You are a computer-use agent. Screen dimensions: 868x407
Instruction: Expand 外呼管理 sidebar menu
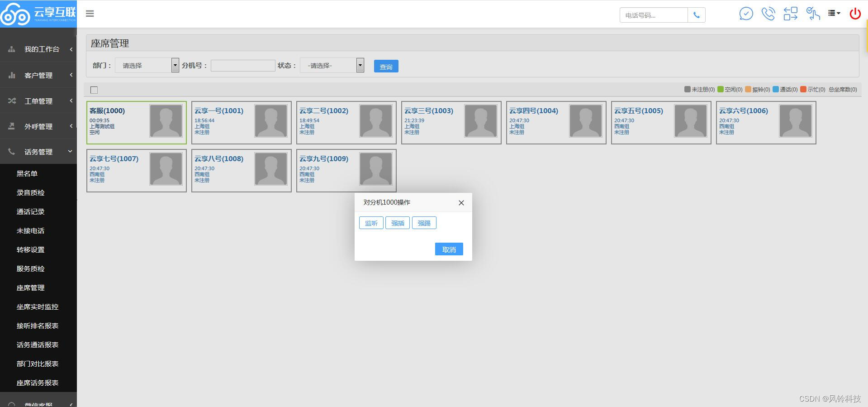pos(38,126)
